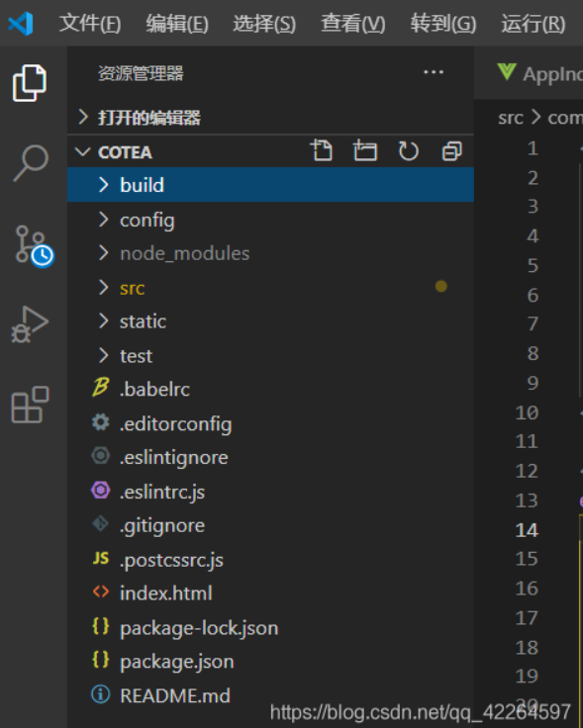Viewport: 583px width, 728px height.
Task: Open the Search view icon
Action: tap(31, 162)
